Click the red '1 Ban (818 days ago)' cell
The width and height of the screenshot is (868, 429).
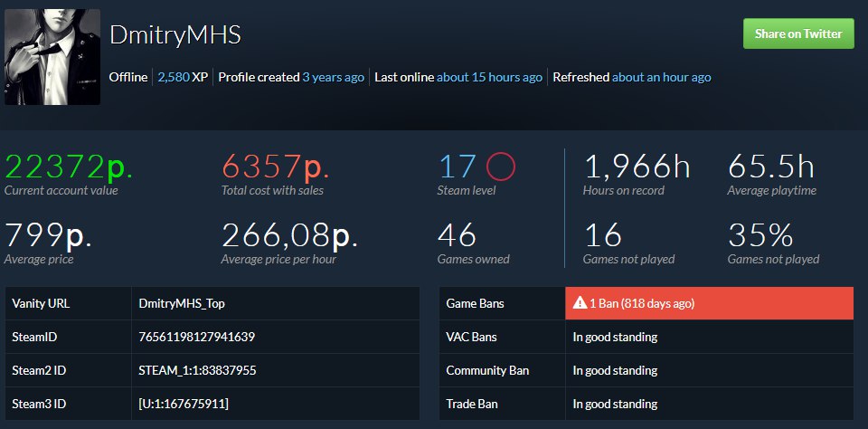point(709,304)
